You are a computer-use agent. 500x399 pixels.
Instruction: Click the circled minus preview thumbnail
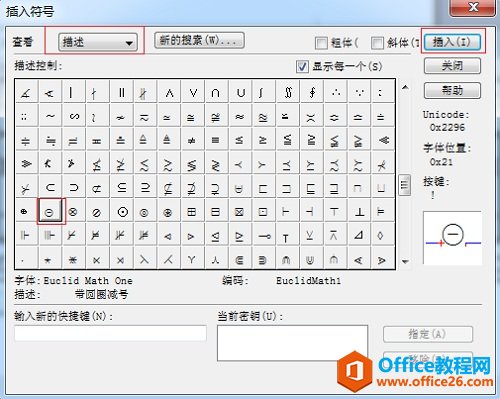coord(452,238)
